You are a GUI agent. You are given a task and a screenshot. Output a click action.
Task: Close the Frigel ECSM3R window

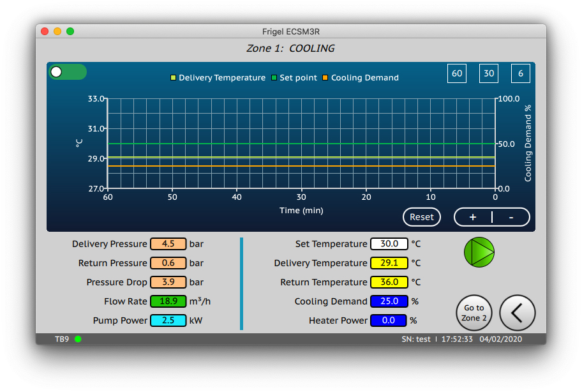click(x=45, y=31)
